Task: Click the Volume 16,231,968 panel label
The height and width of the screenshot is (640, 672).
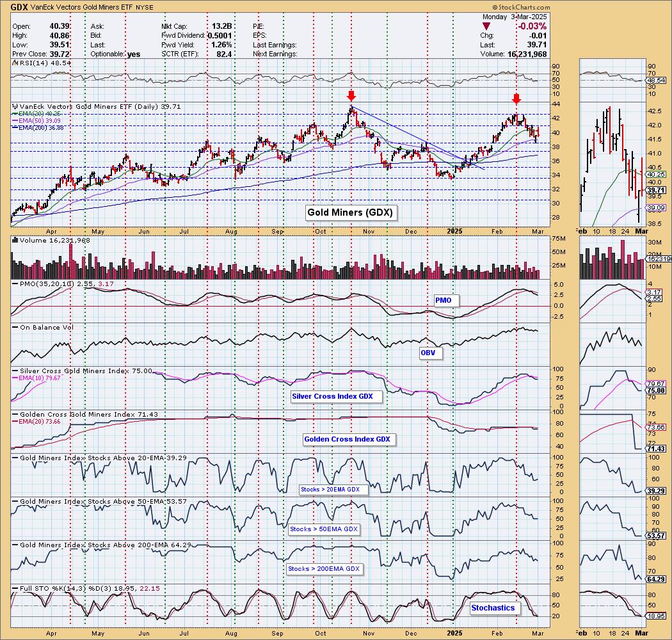Action: (x=55, y=240)
